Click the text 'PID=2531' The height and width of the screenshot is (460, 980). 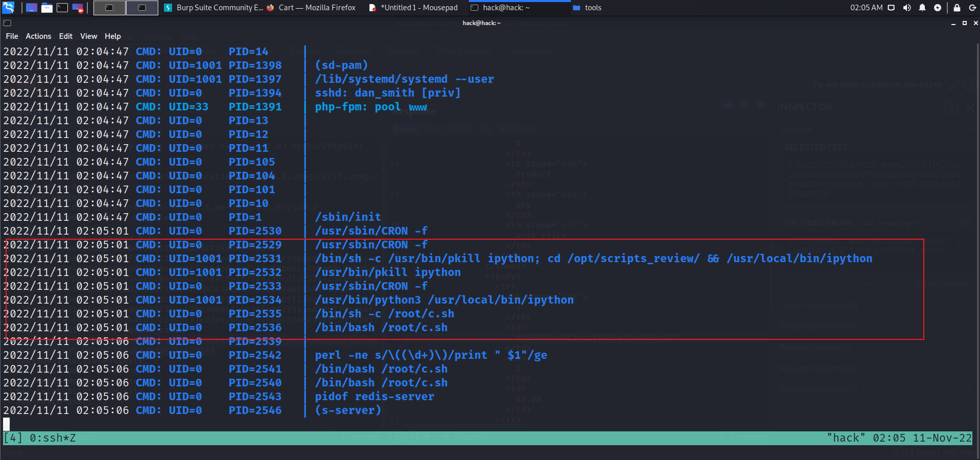255,259
